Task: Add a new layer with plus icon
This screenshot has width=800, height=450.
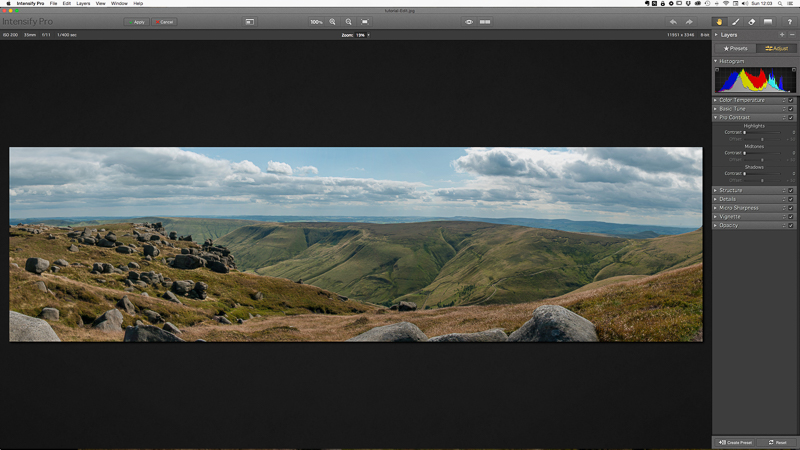Action: point(782,35)
